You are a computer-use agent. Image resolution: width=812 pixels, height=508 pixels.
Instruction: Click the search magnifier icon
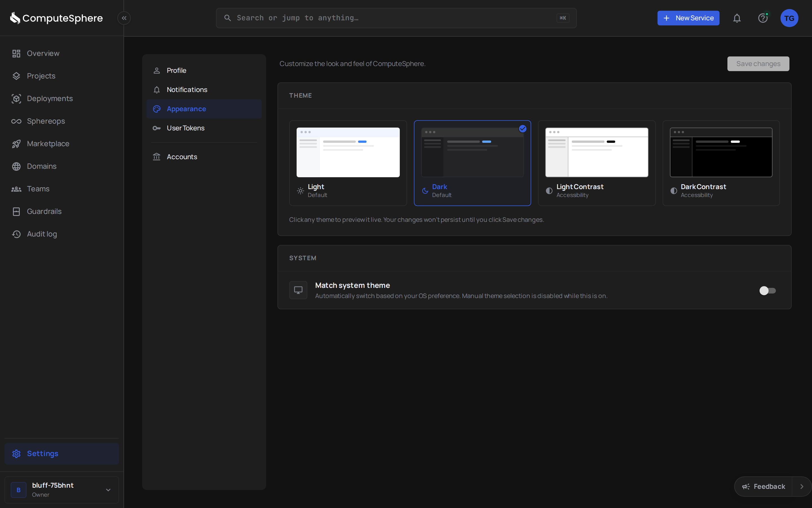pos(228,18)
